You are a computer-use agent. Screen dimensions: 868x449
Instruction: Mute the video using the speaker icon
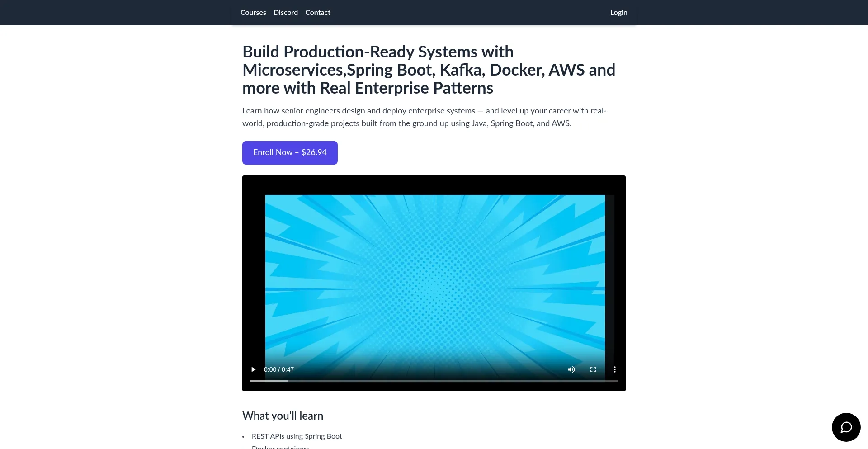[571, 369]
